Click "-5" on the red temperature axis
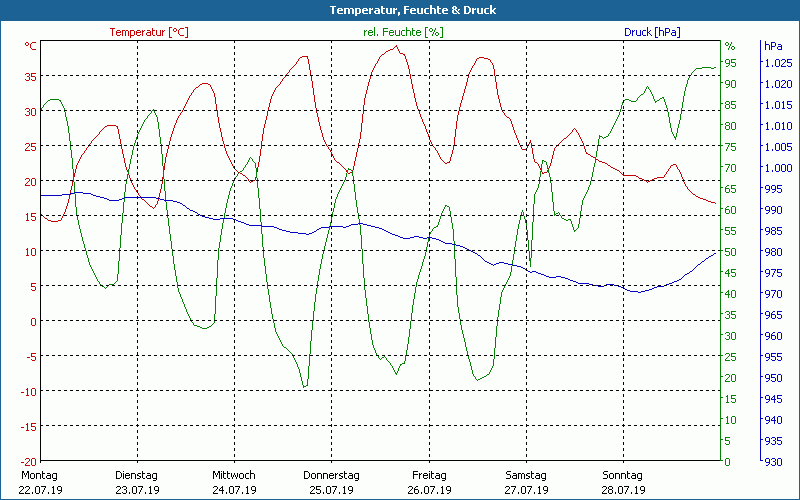The height and width of the screenshot is (500, 800). (x=31, y=357)
